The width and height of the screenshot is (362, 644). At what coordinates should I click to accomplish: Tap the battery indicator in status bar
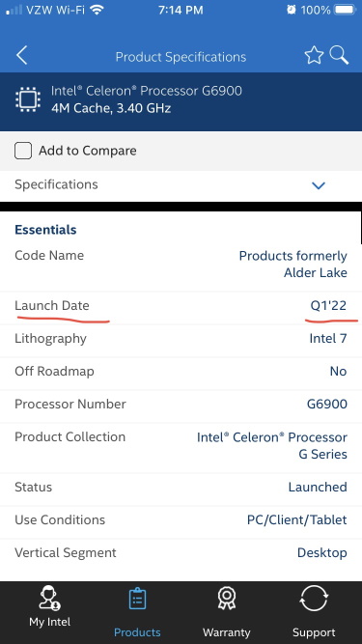(x=346, y=10)
